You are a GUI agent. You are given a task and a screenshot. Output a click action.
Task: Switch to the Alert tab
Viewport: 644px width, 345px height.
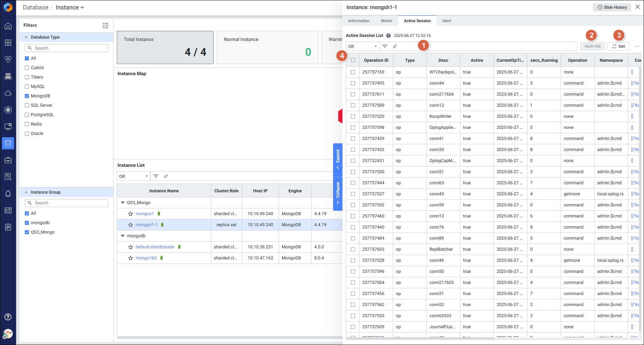pos(447,21)
